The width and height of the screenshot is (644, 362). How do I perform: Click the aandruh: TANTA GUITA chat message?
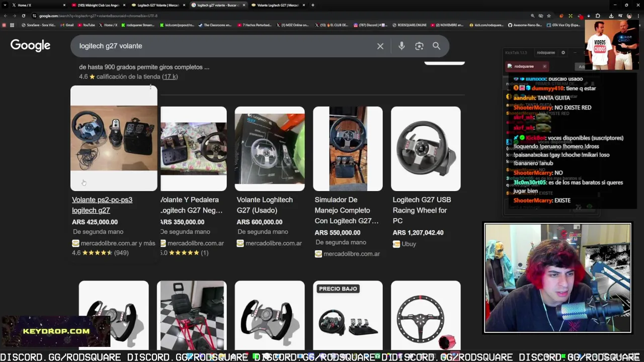[x=541, y=98]
